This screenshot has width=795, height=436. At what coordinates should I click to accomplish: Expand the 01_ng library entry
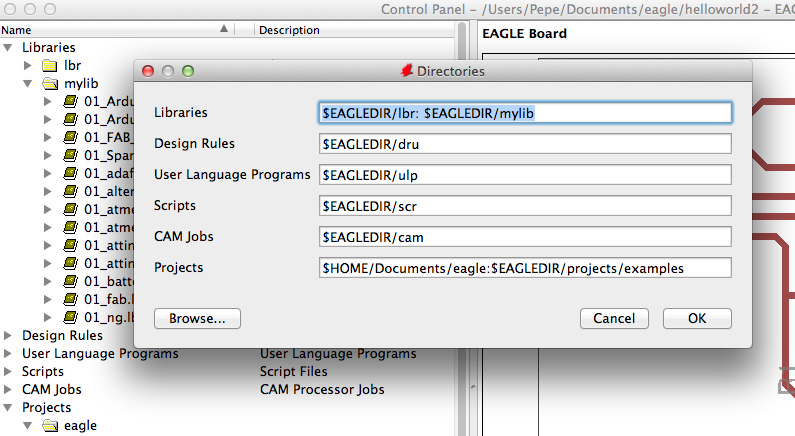point(48,317)
